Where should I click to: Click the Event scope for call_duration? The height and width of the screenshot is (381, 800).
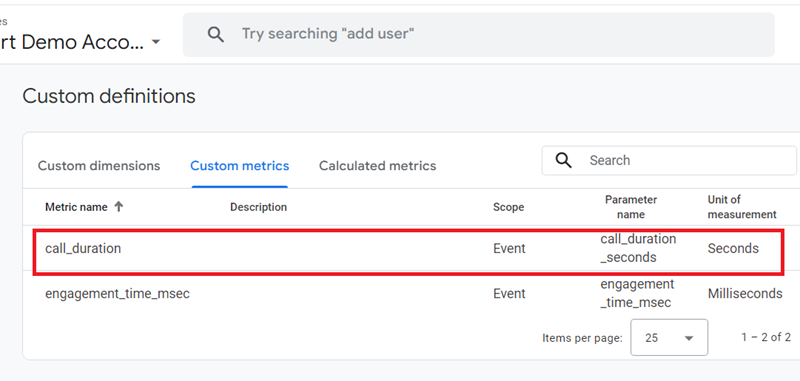pos(509,248)
